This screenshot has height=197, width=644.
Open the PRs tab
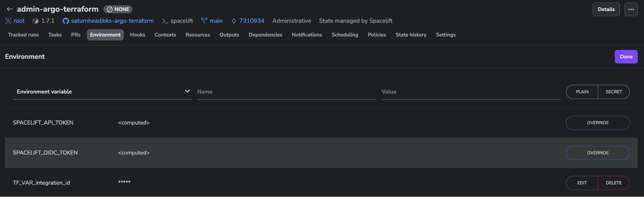click(x=76, y=35)
